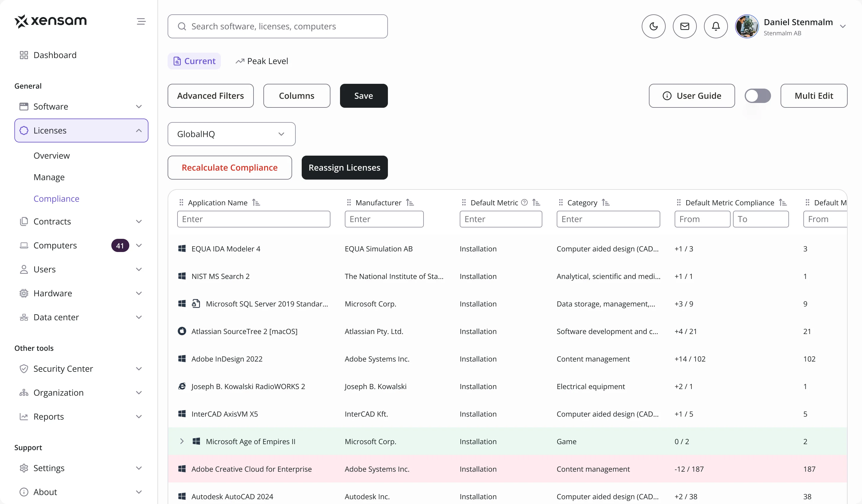Focus the software search field
862x504 pixels.
[x=278, y=26]
